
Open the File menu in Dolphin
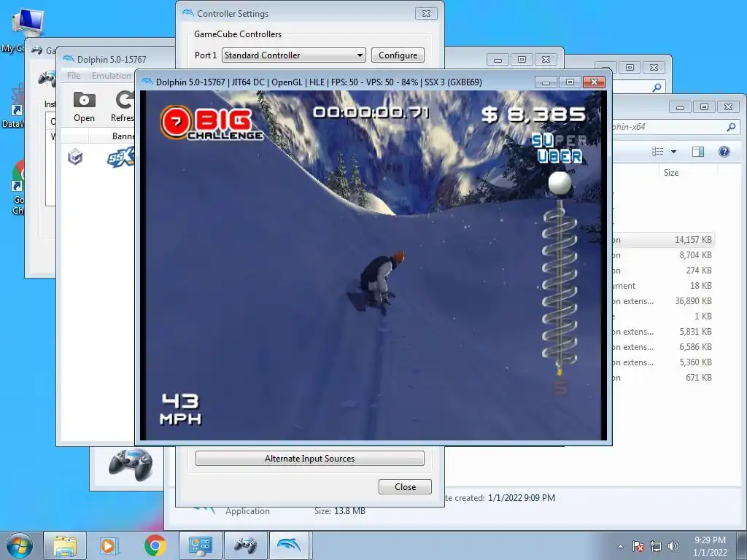[x=74, y=76]
